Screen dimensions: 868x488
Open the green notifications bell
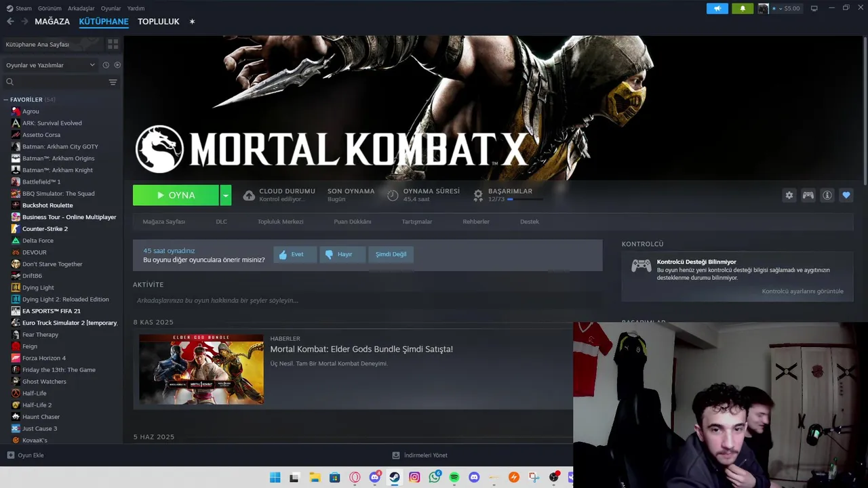[x=742, y=8]
